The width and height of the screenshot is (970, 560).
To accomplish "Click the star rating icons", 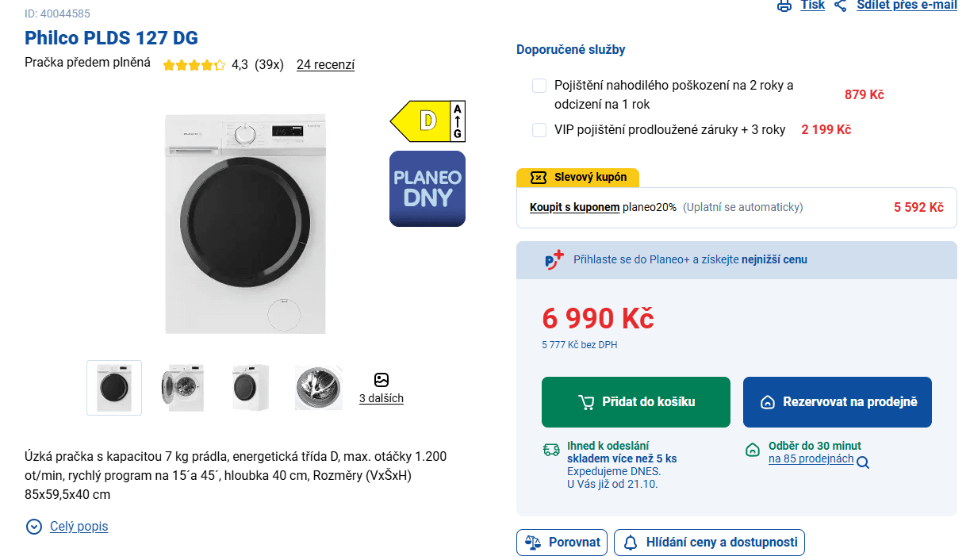I will 194,65.
